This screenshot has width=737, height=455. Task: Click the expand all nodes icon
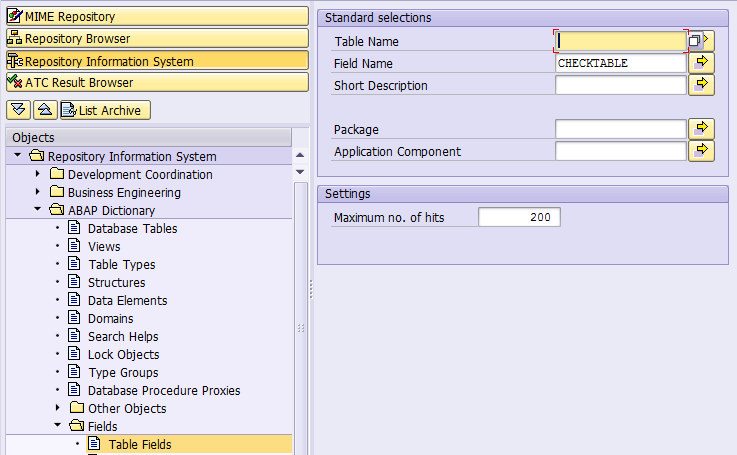tap(19, 110)
